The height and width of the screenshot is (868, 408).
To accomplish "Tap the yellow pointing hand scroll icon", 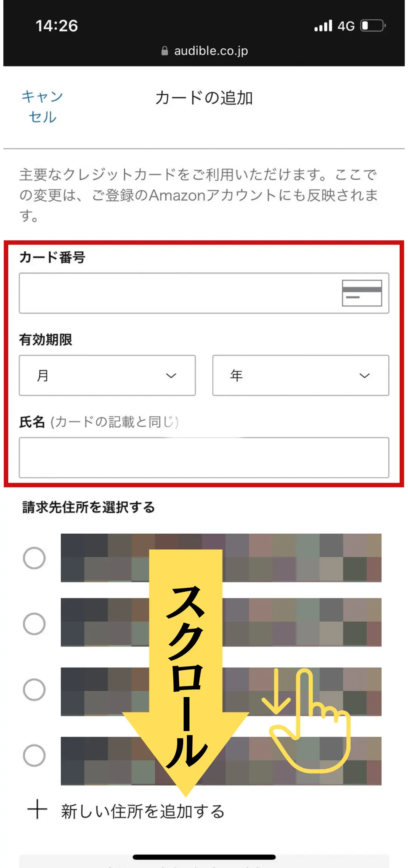I will coord(307,720).
